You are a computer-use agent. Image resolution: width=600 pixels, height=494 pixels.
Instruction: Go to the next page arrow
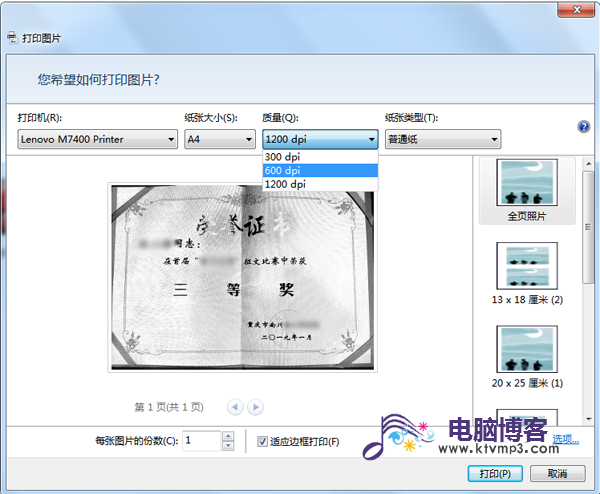(x=255, y=407)
